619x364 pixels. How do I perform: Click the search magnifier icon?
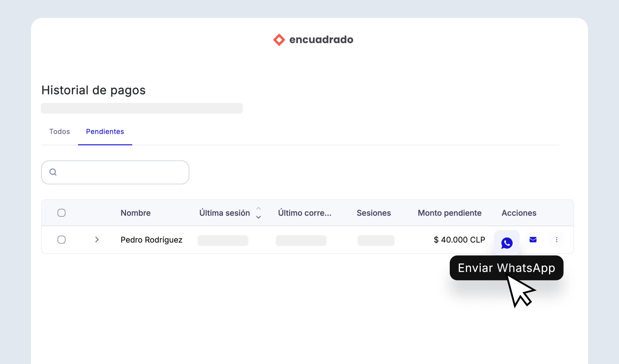(53, 172)
